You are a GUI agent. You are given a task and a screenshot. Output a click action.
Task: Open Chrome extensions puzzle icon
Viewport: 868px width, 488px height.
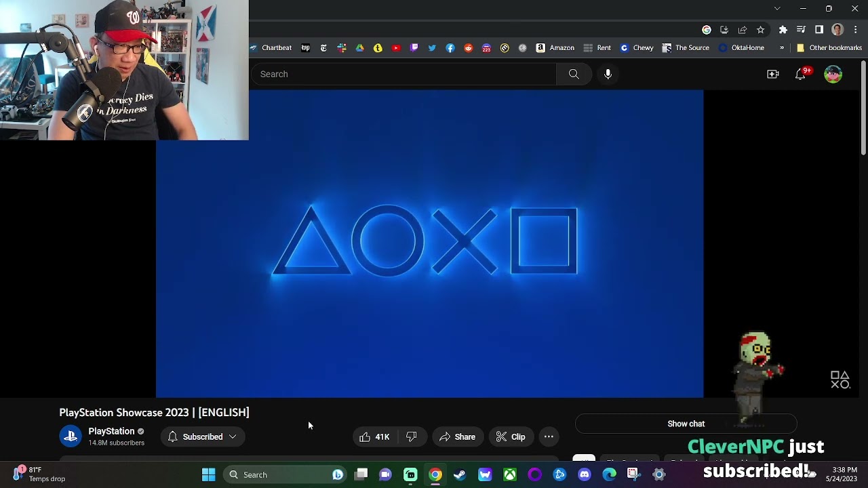(x=783, y=30)
